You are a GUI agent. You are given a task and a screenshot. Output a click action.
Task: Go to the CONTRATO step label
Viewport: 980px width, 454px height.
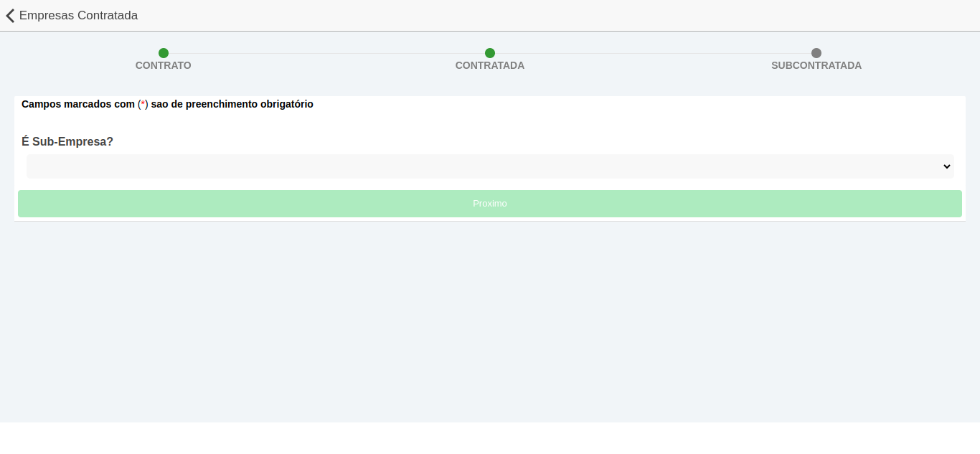164,65
